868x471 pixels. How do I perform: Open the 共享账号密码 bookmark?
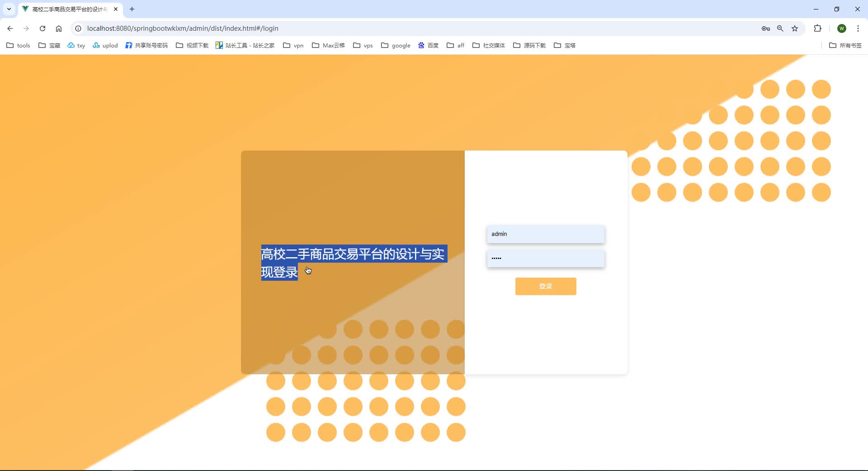point(146,45)
